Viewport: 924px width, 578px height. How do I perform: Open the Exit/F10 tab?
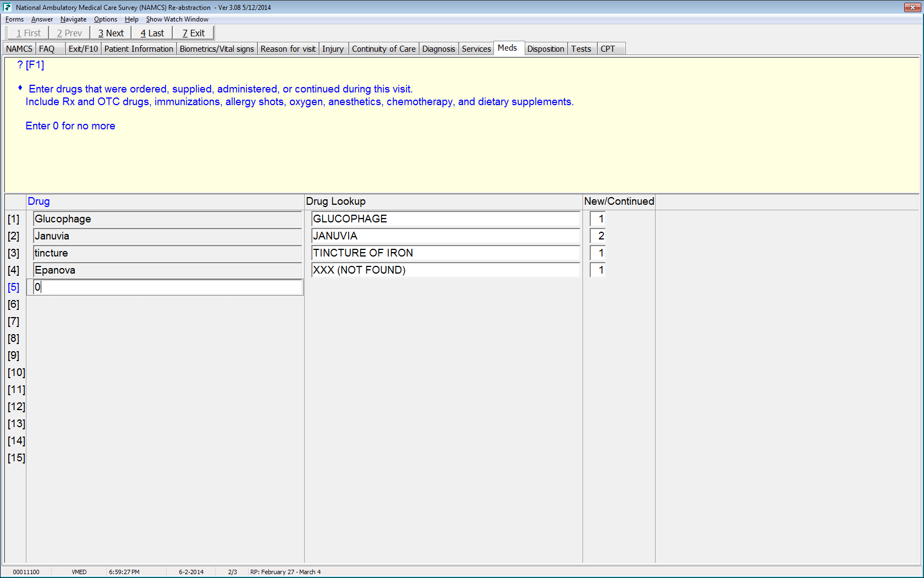click(x=83, y=49)
